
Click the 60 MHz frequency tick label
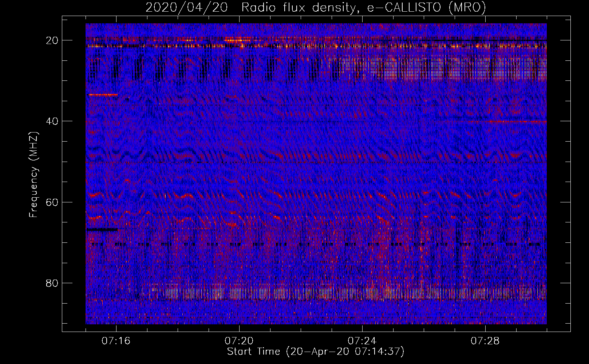[x=52, y=202]
